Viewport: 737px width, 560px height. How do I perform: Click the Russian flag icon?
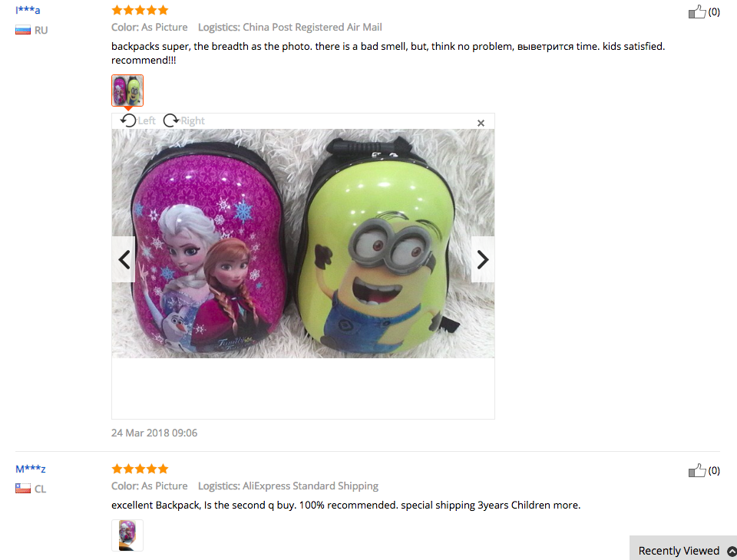point(22,31)
